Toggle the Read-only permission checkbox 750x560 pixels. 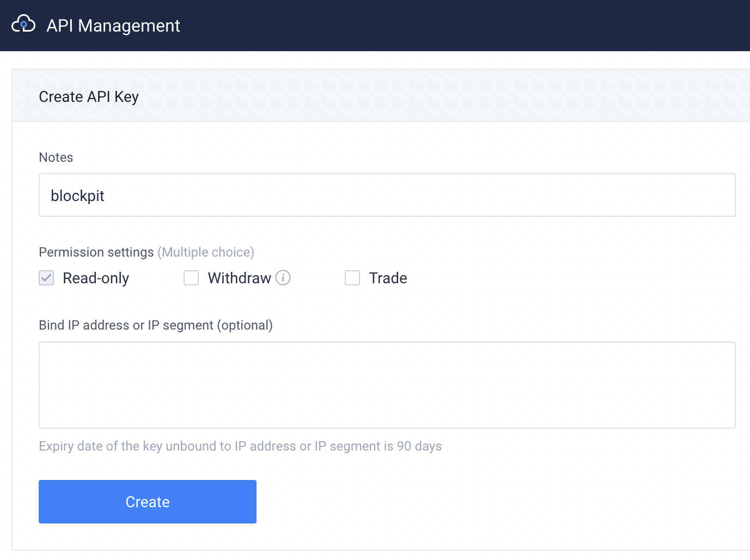coord(46,278)
